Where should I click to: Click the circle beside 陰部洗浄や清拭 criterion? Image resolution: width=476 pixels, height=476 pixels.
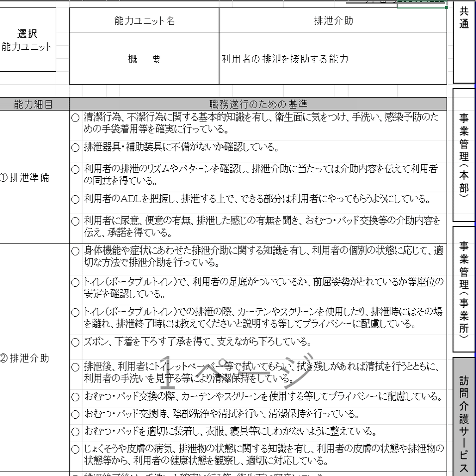[75, 414]
